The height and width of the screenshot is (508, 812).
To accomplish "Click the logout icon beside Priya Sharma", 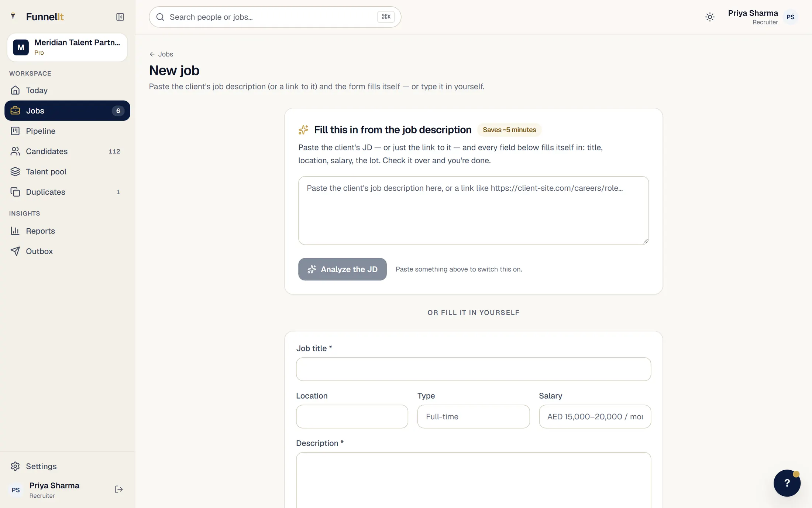I will point(119,490).
